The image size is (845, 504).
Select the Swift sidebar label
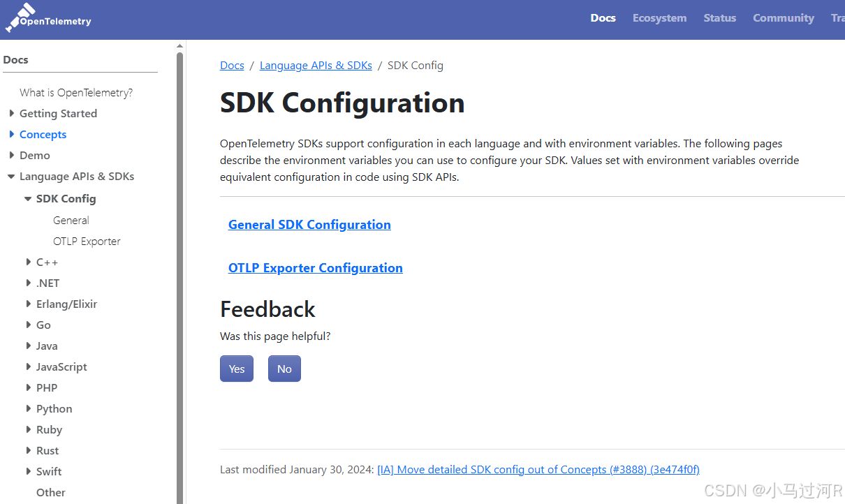tap(49, 472)
